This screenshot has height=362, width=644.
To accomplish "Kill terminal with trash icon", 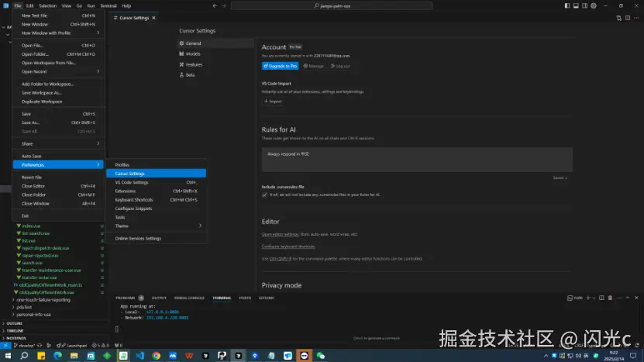I will click(611, 298).
